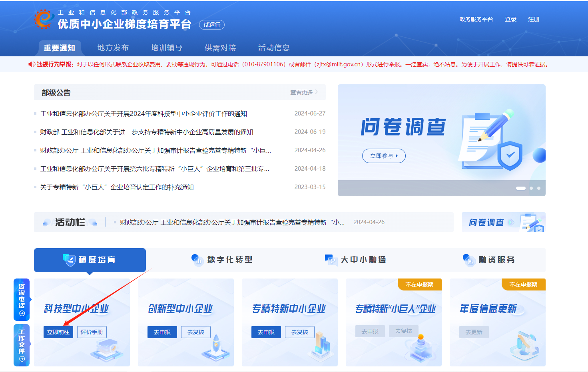The height and width of the screenshot is (372, 588).
Task: Click 去申报 under 专精特新中小企业
Action: 266,332
